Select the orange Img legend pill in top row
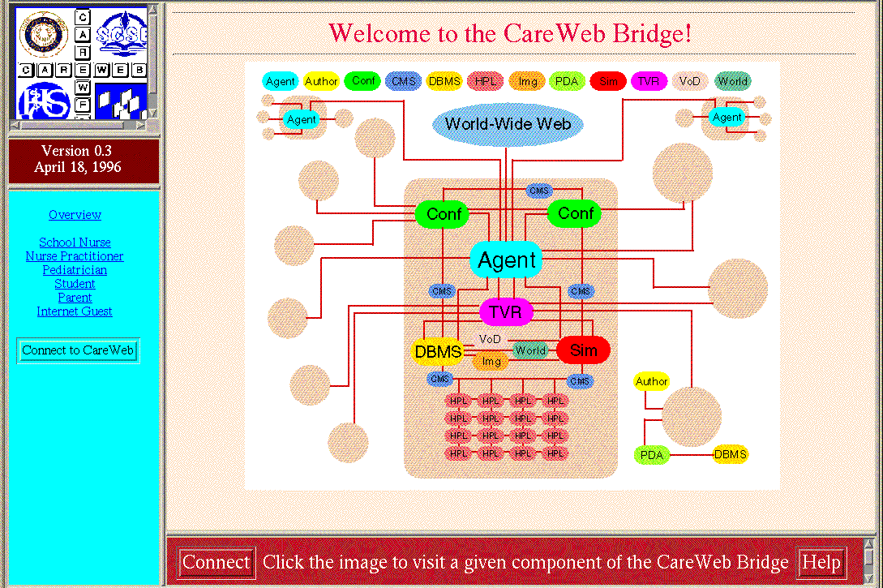883x588 pixels. [527, 81]
